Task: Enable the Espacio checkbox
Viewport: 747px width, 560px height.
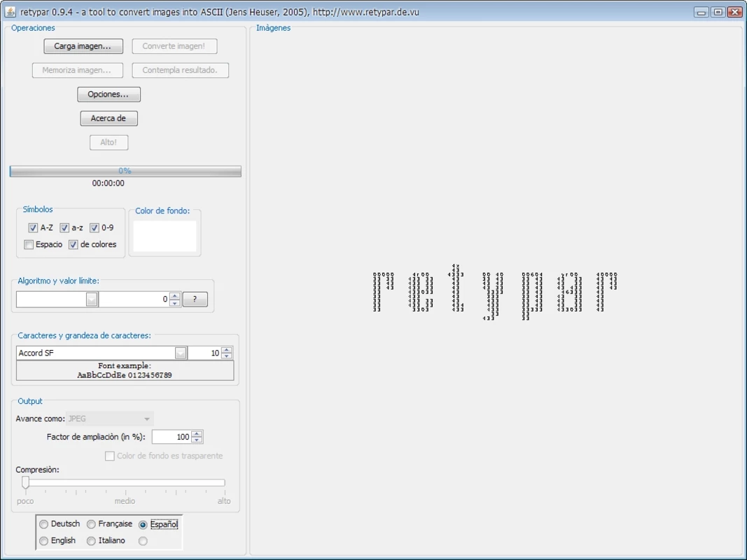Action: [29, 244]
